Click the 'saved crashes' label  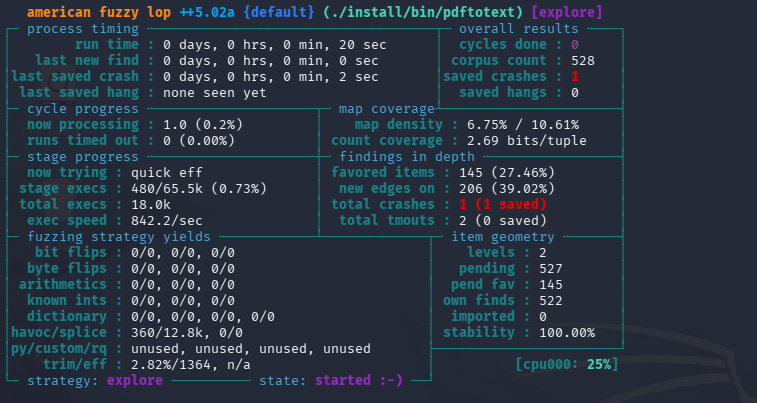pyautogui.click(x=495, y=76)
